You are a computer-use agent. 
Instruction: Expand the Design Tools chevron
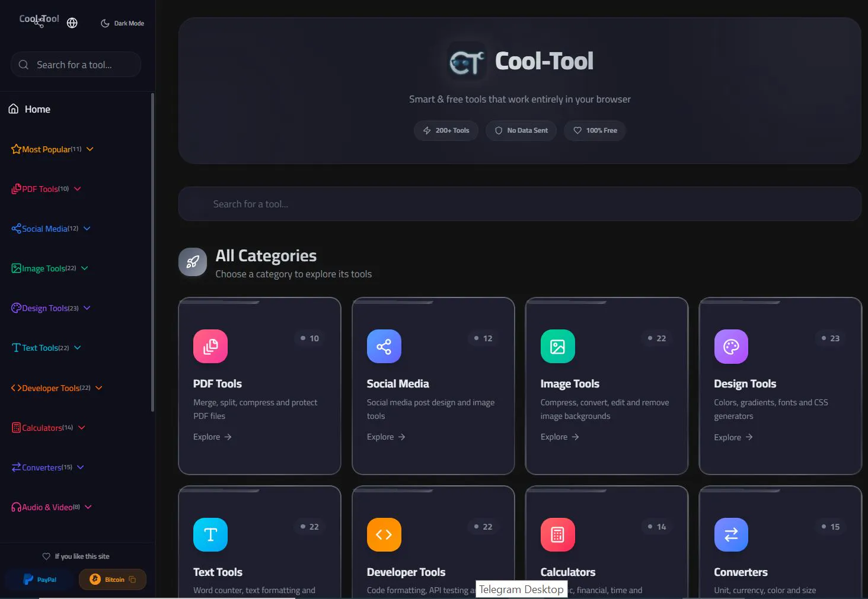coord(87,308)
